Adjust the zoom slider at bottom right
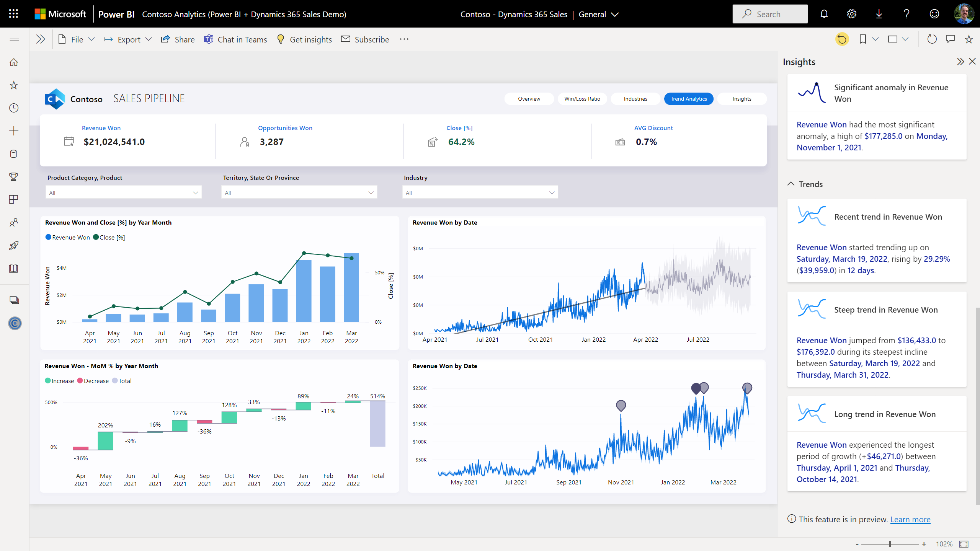 [890, 543]
